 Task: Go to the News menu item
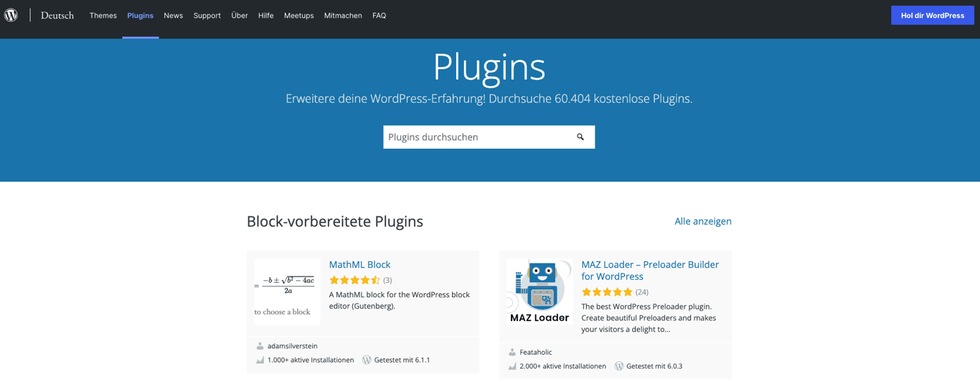[x=173, y=16]
